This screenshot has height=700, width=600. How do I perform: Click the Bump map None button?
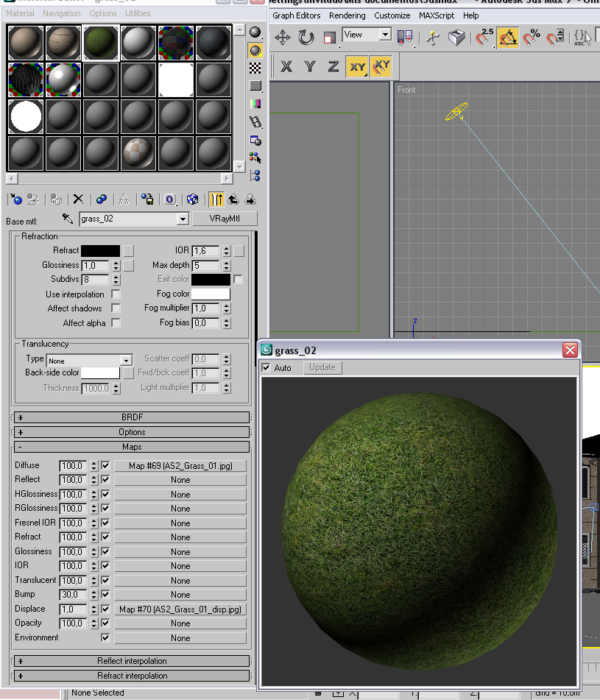tap(180, 595)
